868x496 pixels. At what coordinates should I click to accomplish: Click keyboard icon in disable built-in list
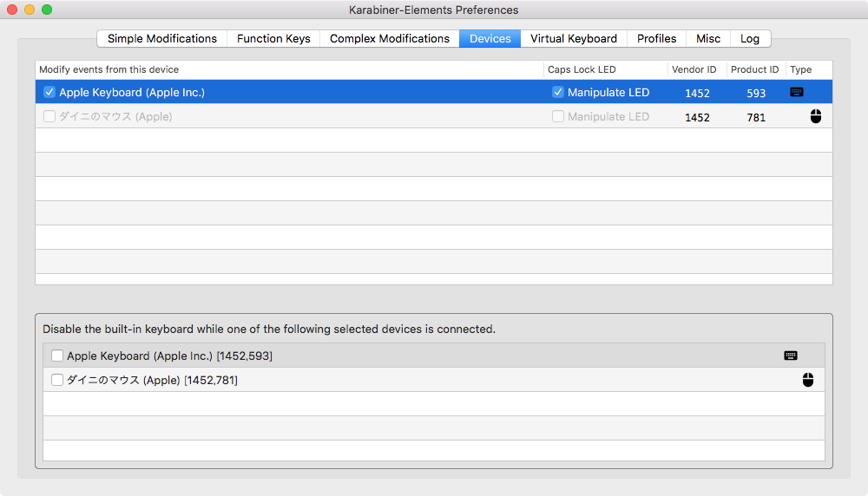click(791, 356)
